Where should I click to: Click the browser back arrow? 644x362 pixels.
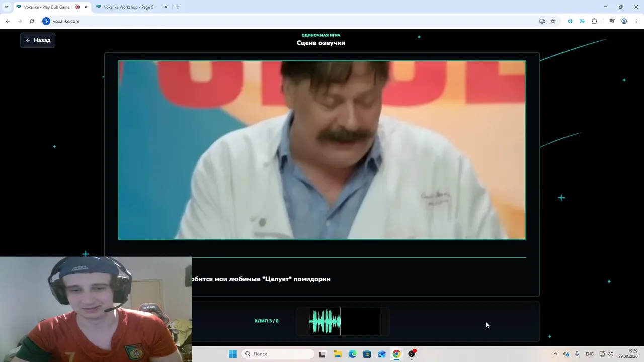[8, 21]
